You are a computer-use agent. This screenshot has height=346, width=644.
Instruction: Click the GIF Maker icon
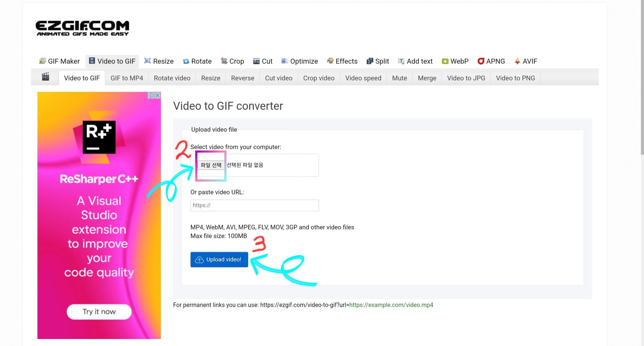[42, 61]
